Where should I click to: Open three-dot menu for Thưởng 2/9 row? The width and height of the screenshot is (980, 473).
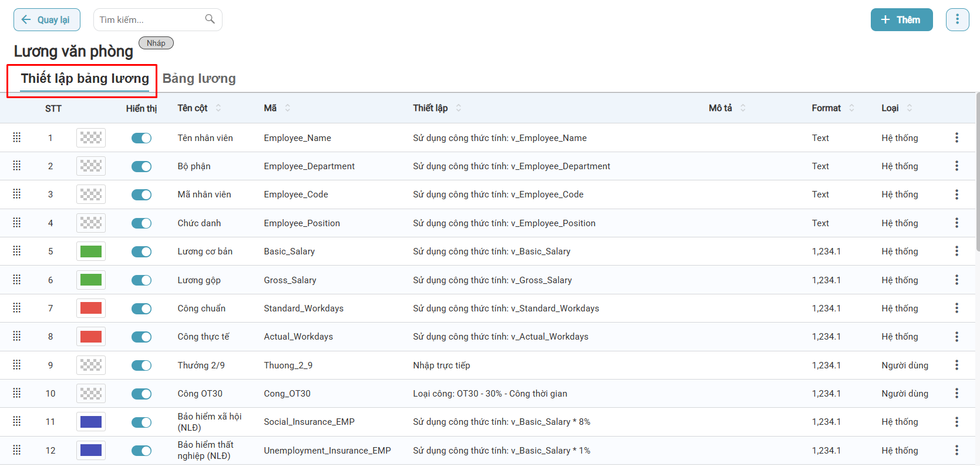click(957, 365)
